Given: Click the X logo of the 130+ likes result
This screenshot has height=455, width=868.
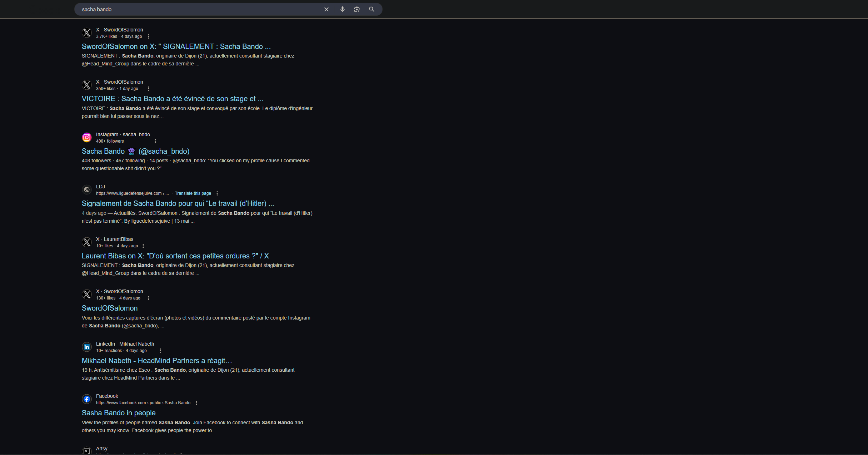Looking at the screenshot, I should (x=86, y=295).
